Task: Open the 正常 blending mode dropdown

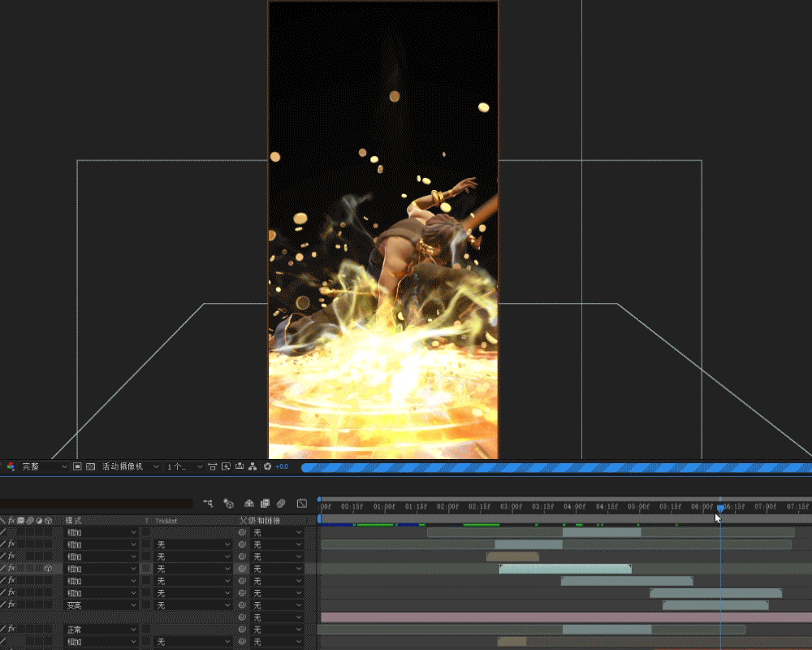Action: click(x=101, y=629)
